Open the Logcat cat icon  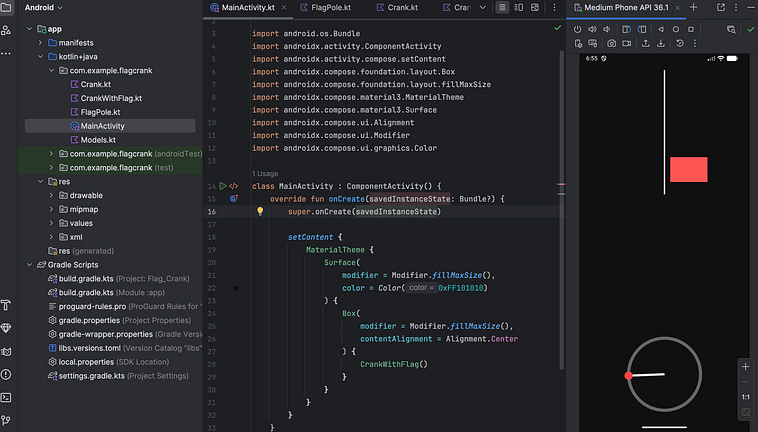click(6, 351)
